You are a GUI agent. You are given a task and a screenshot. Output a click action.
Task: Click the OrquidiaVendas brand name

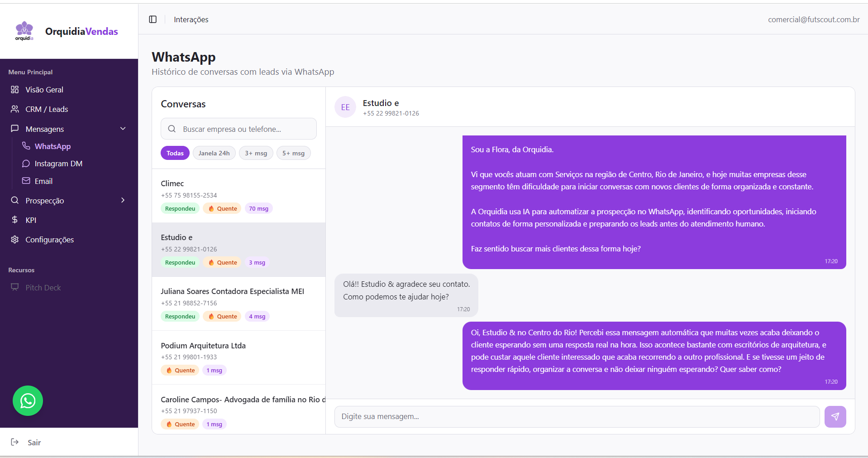point(81,31)
